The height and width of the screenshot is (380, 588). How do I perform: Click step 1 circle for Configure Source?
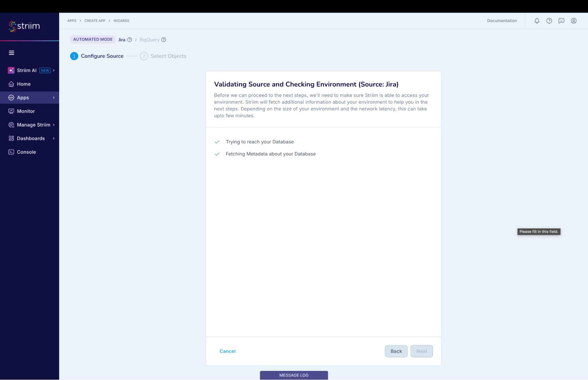(74, 56)
